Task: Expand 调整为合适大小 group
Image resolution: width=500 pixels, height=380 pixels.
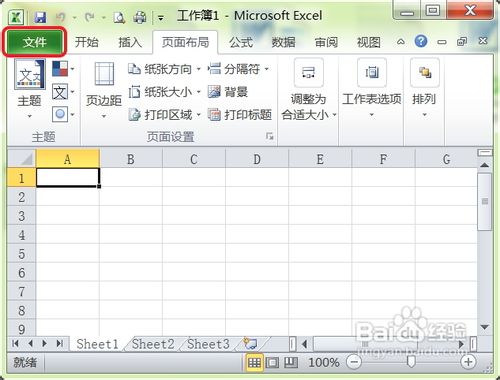Action: tap(309, 90)
